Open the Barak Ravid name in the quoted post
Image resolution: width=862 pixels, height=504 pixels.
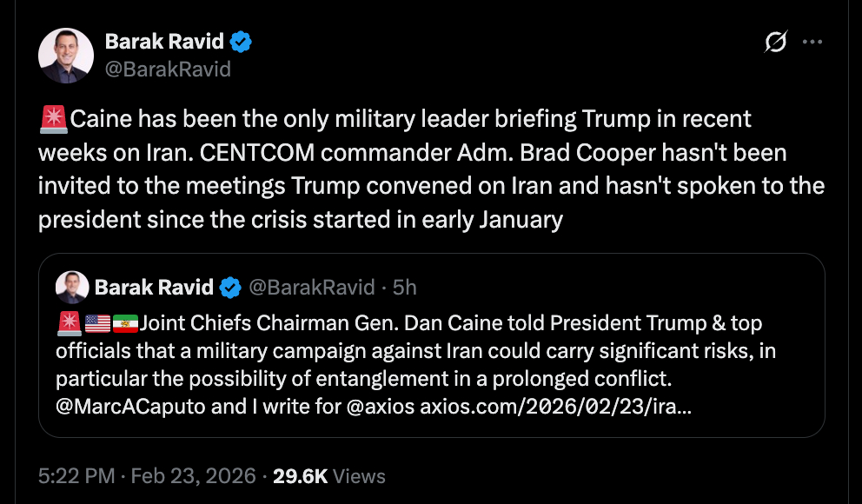coord(154,287)
